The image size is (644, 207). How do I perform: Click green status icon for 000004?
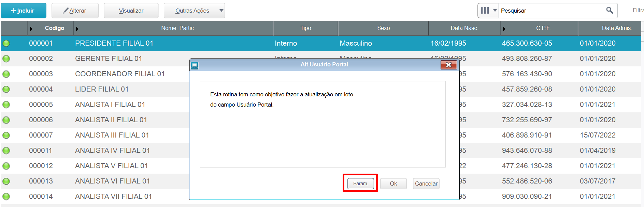click(6, 89)
